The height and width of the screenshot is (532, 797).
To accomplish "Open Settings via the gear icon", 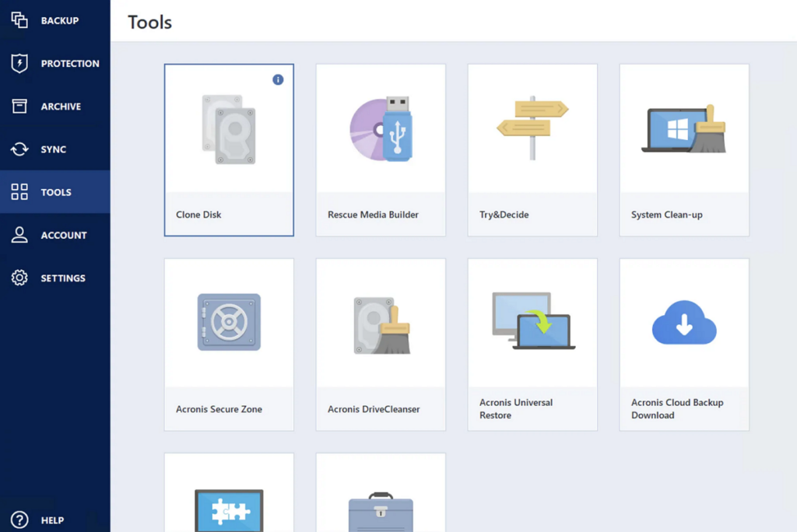I will coord(17,278).
